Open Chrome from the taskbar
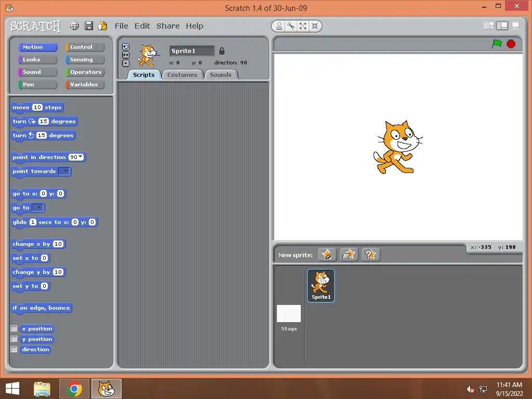The width and height of the screenshot is (532, 399). click(x=74, y=389)
